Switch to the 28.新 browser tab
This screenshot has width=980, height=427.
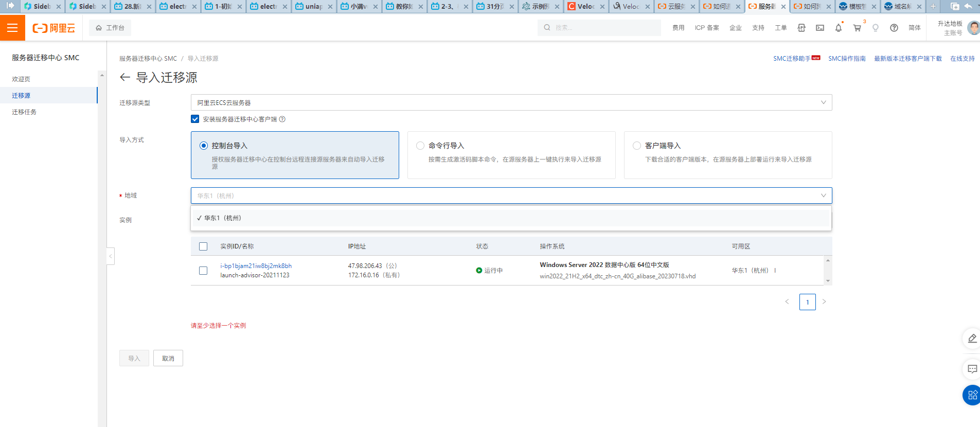click(x=132, y=6)
